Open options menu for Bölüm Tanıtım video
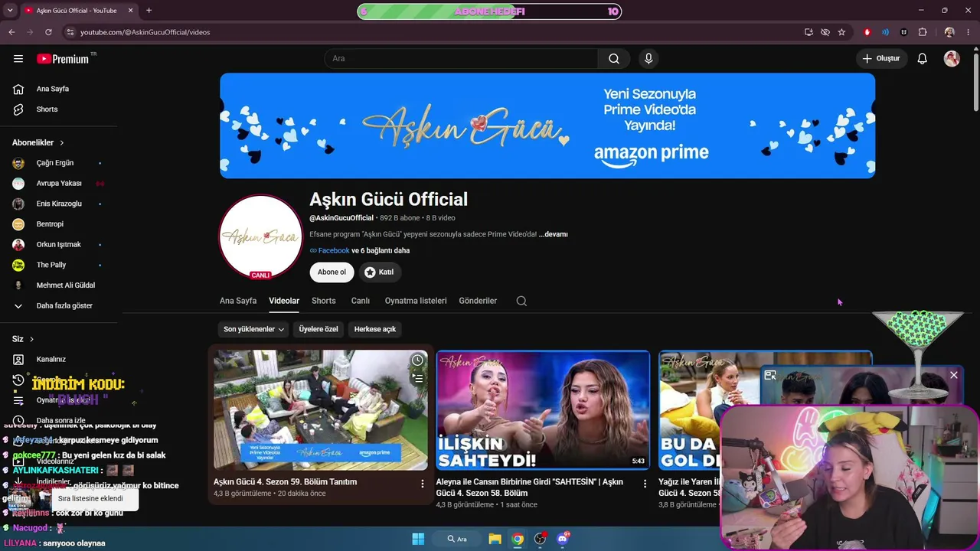The height and width of the screenshot is (551, 980). coord(422,484)
